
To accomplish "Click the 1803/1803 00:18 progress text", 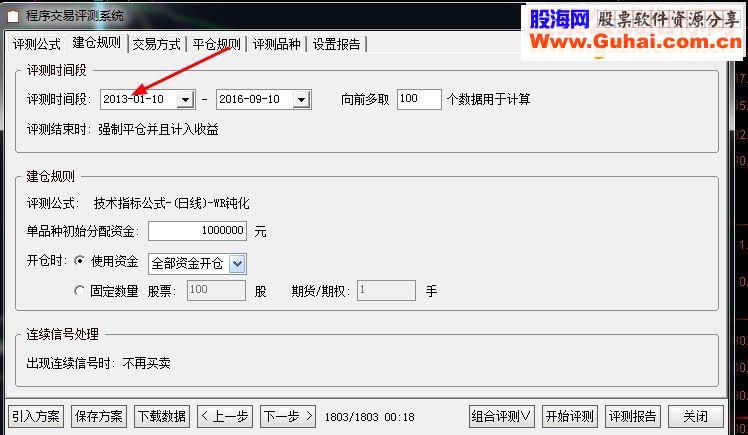I will click(370, 417).
